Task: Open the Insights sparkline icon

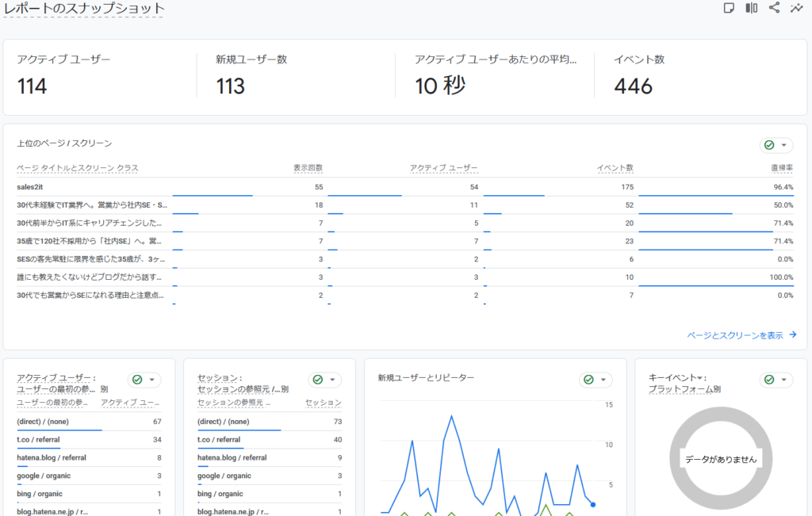Action: pos(797,8)
